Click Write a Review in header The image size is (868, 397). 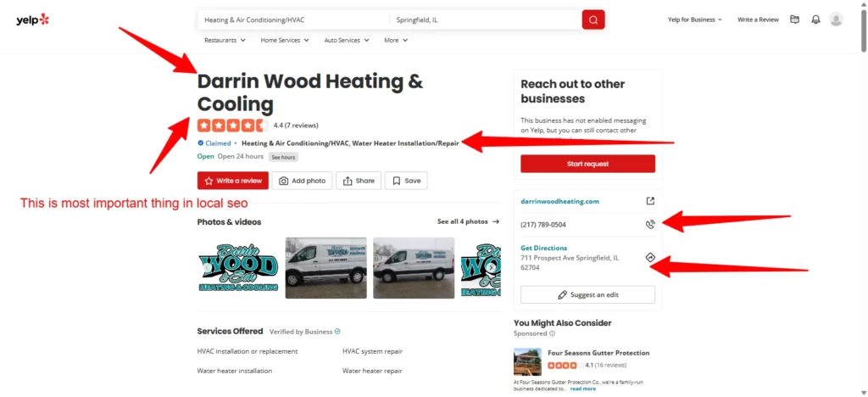[757, 20]
